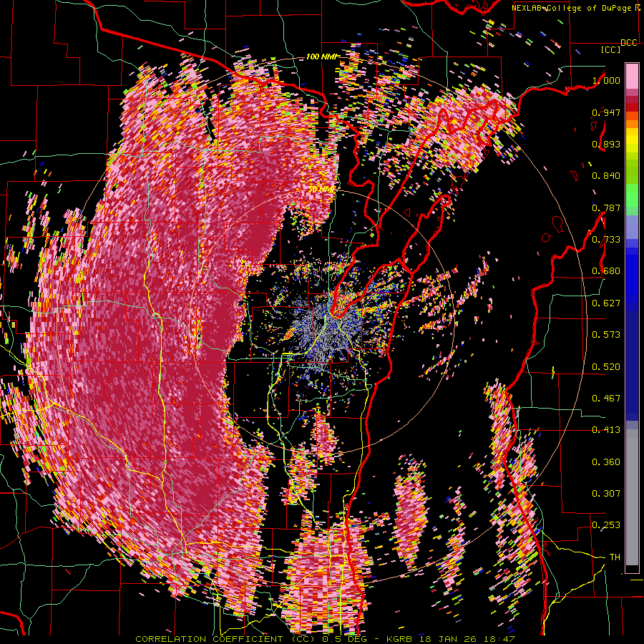Click the 0.573 legend value
Image resolution: width=644 pixels, height=644 pixels.
click(x=606, y=335)
